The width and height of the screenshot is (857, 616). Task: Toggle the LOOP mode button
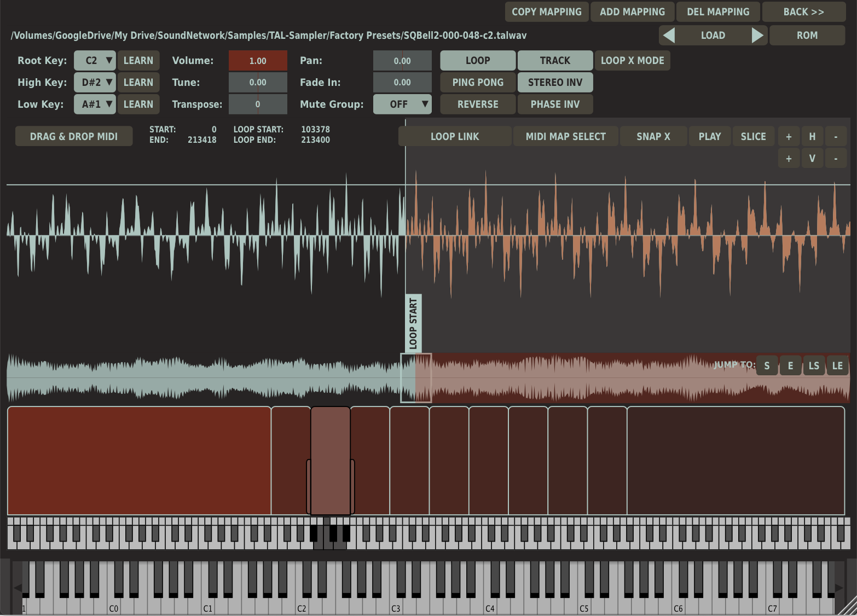(477, 61)
